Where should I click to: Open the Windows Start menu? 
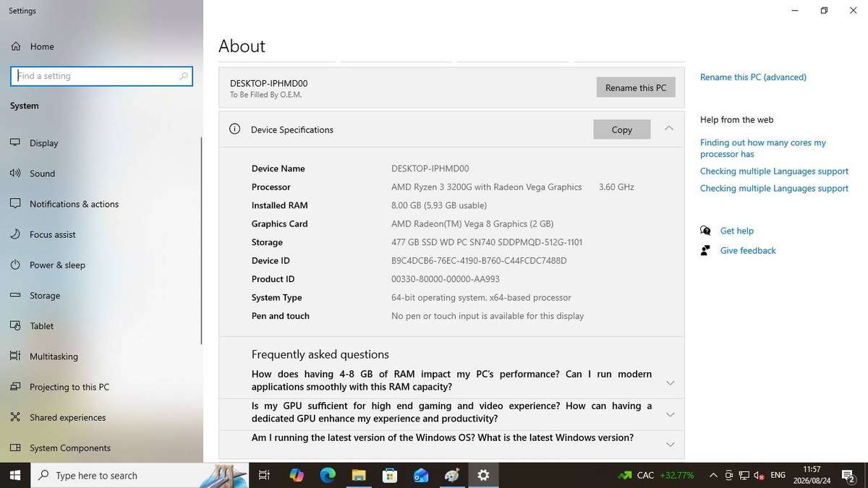tap(15, 475)
